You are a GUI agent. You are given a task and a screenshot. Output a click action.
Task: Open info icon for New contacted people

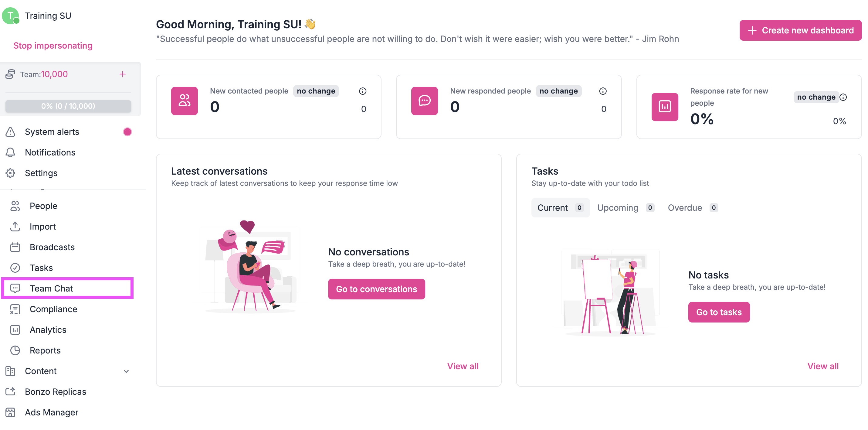tap(363, 91)
